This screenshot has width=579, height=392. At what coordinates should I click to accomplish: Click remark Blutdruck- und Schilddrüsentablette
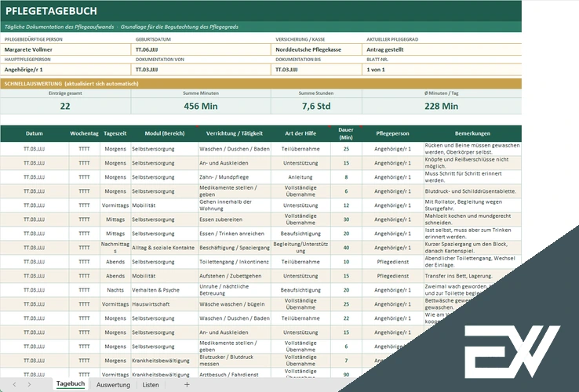pos(471,191)
